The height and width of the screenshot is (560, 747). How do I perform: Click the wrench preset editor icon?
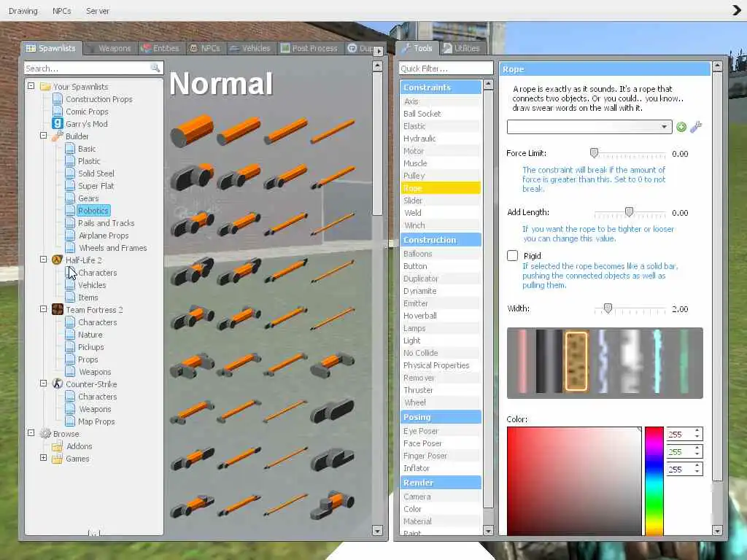(696, 127)
